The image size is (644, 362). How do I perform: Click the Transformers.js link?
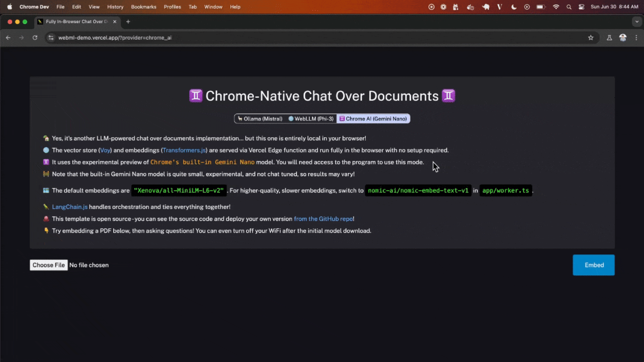pos(184,150)
